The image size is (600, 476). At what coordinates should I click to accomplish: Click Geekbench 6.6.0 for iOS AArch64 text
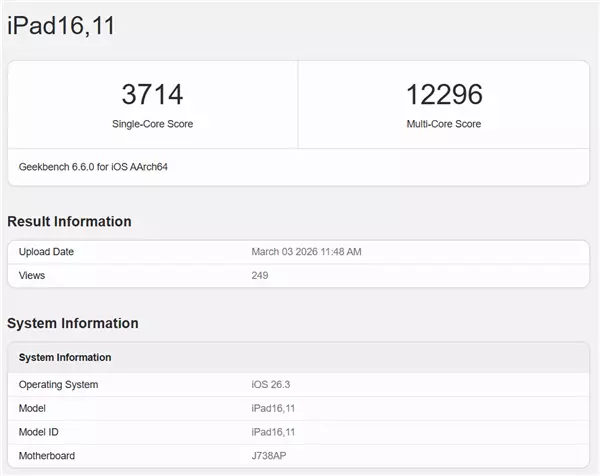tap(93, 167)
